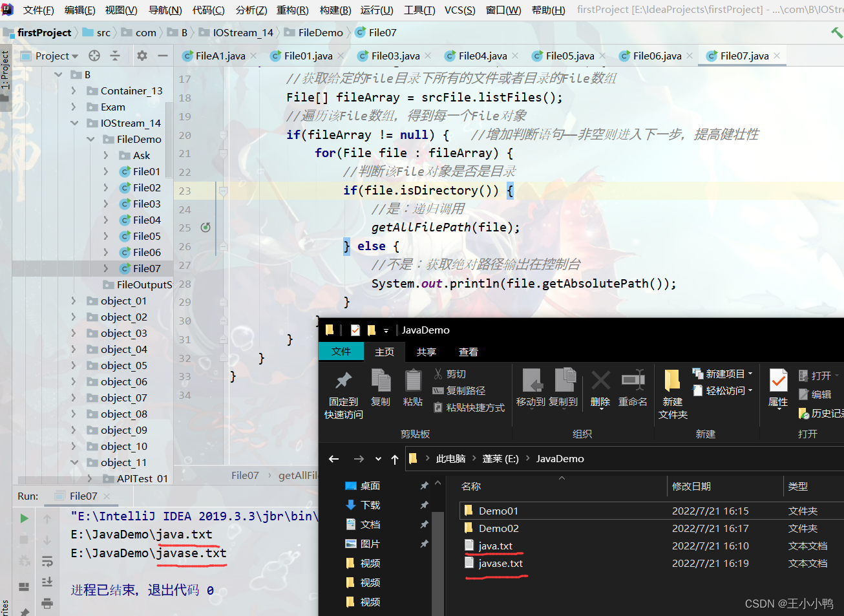
Task: Click the build hammer icon at top right
Action: [837, 32]
